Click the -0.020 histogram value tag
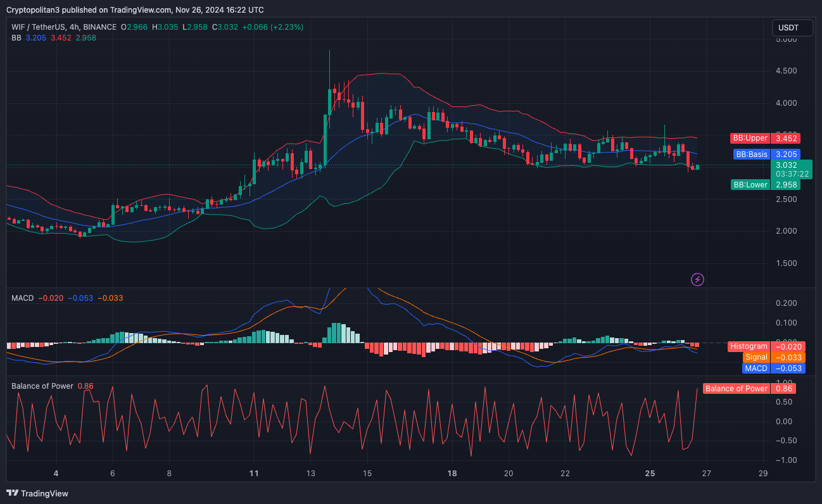The width and height of the screenshot is (822, 504). click(x=788, y=346)
